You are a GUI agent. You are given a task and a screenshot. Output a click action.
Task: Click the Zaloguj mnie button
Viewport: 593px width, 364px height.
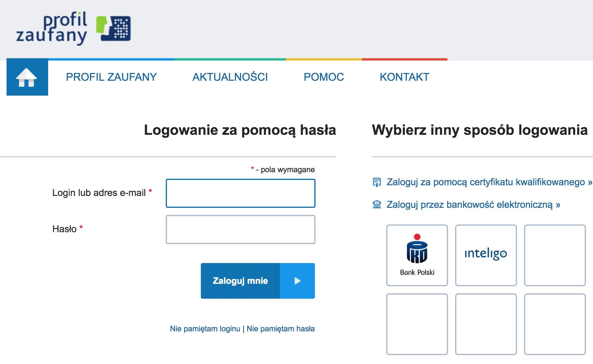pyautogui.click(x=258, y=281)
